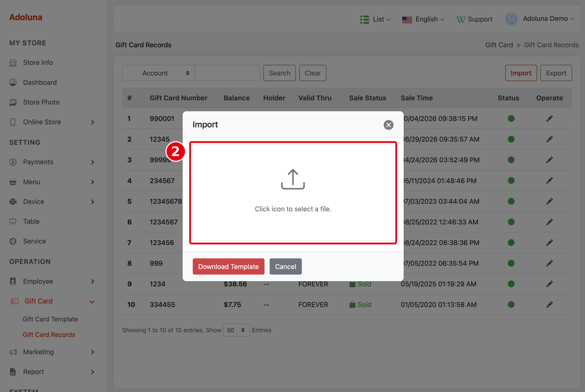Viewport: 585px width, 392px height.
Task: Click the Menu basket icon
Action: click(x=13, y=182)
